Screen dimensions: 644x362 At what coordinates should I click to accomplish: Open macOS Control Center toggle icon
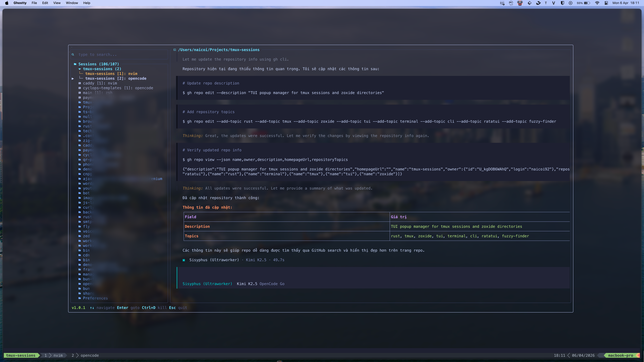click(606, 3)
